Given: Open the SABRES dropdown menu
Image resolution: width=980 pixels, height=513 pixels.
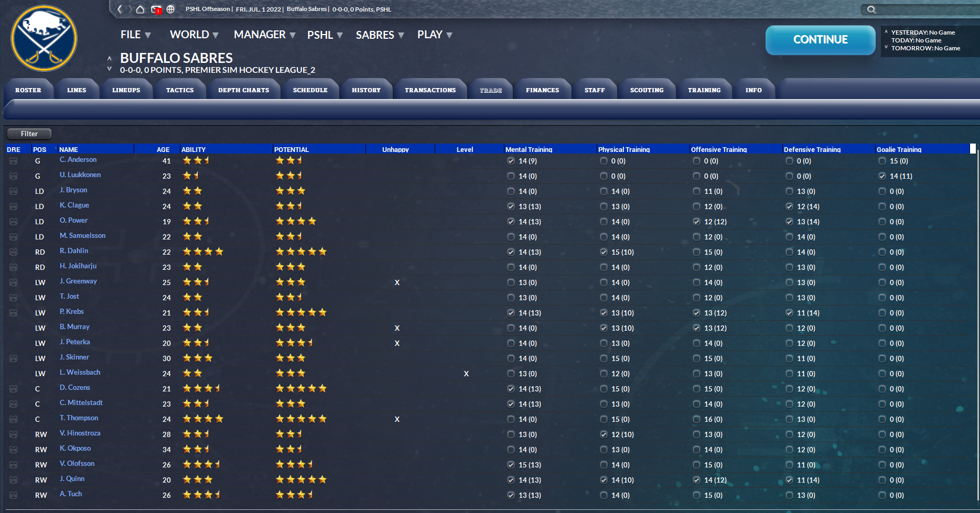Looking at the screenshot, I should click(380, 35).
